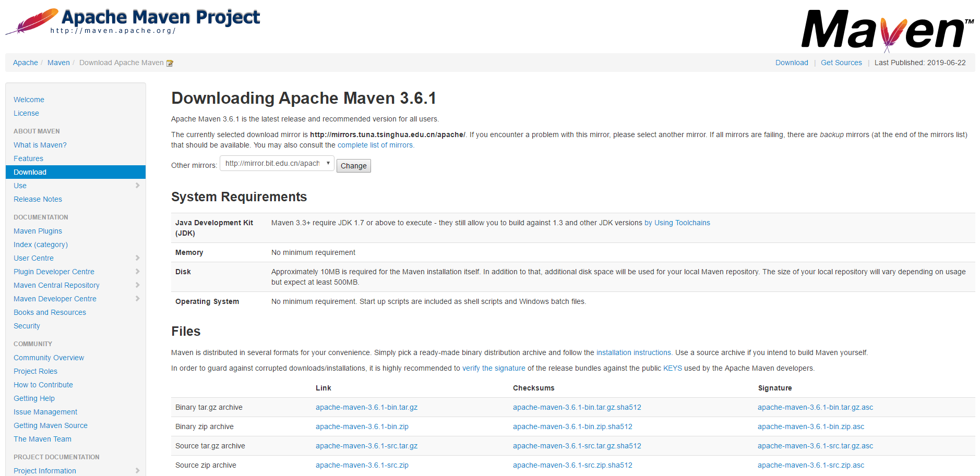Click the edit icon beside Download Apache Maven
The height and width of the screenshot is (476, 980).
(170, 63)
